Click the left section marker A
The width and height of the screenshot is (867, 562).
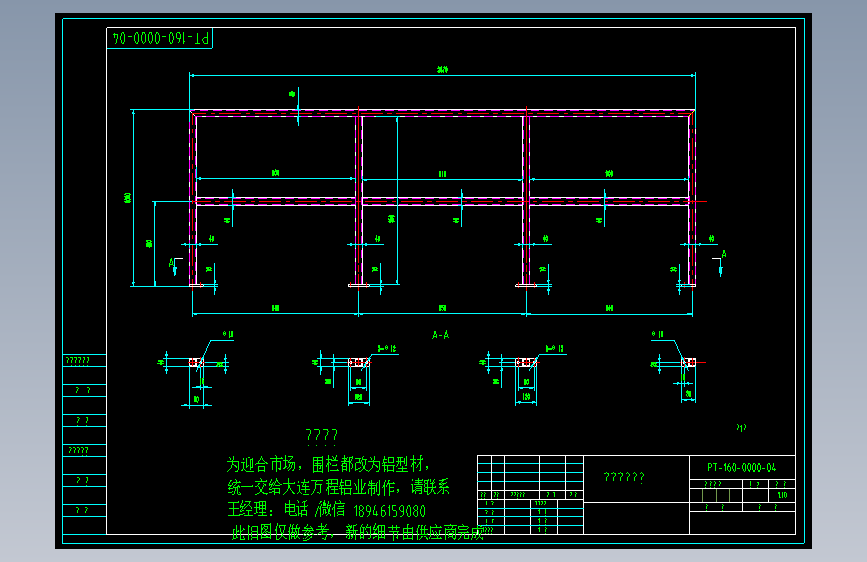[x=171, y=263]
